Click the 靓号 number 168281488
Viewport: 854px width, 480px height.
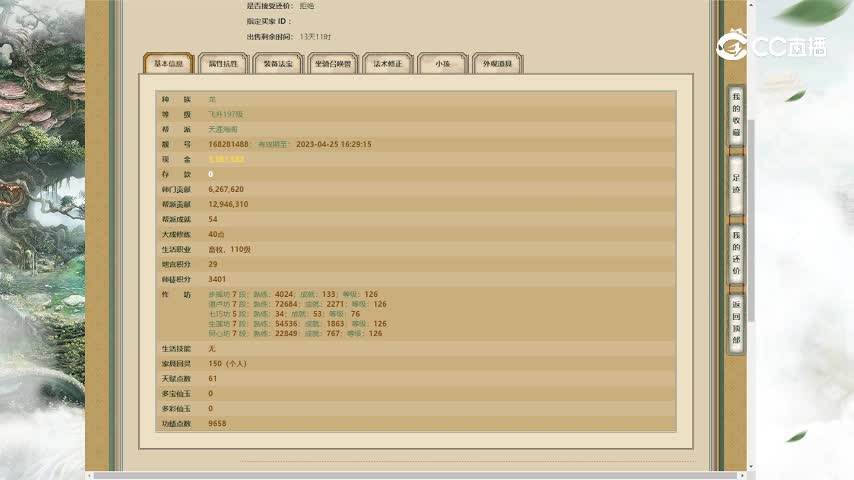coord(228,144)
